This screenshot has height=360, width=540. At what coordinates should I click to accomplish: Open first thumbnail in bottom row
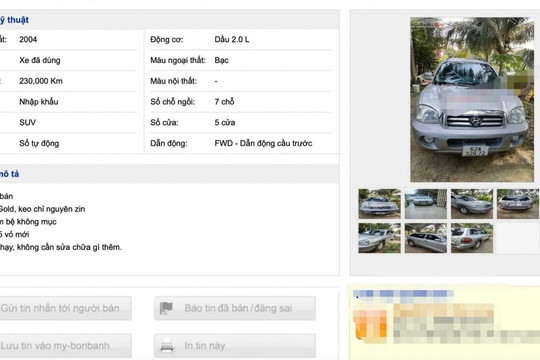[379, 238]
